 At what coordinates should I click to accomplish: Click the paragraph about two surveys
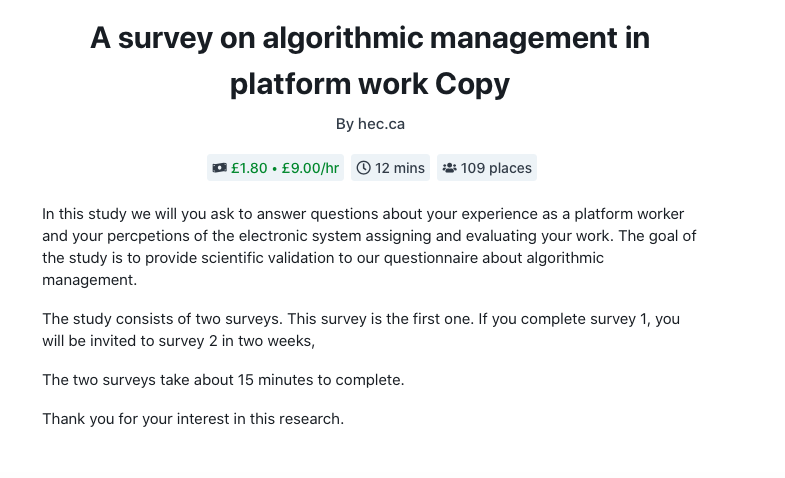[361, 330]
